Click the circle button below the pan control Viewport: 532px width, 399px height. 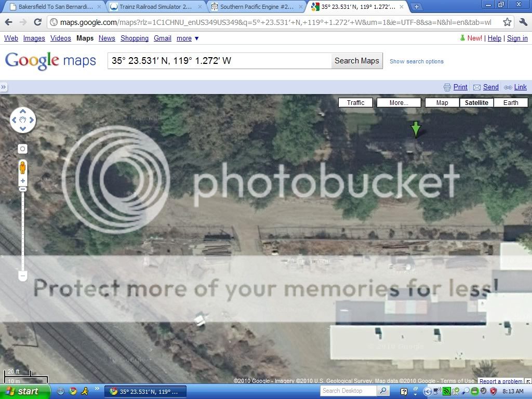click(22, 149)
